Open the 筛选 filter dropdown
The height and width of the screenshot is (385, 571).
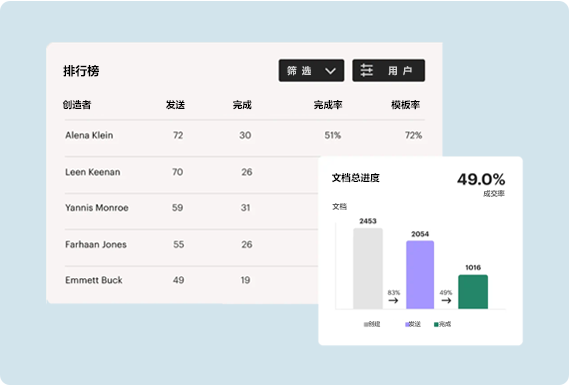pos(311,70)
